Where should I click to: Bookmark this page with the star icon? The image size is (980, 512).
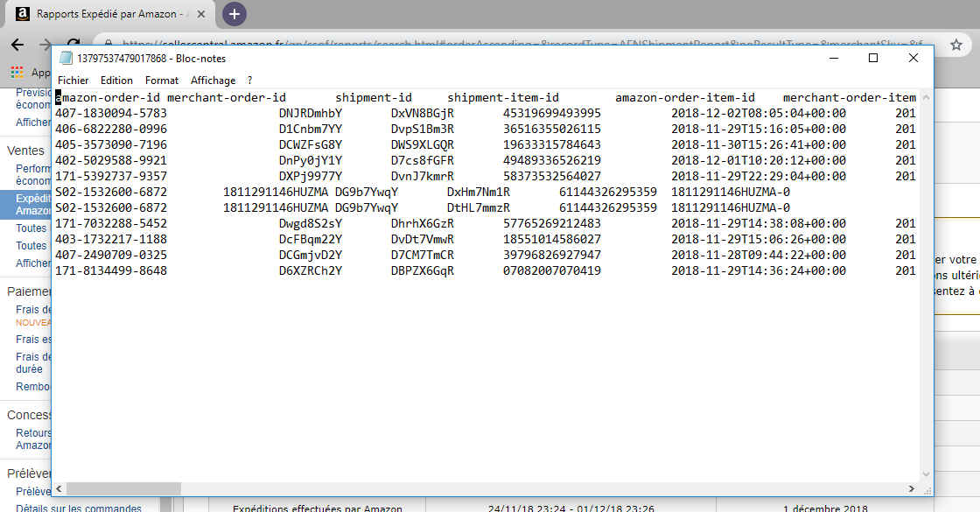tap(956, 45)
